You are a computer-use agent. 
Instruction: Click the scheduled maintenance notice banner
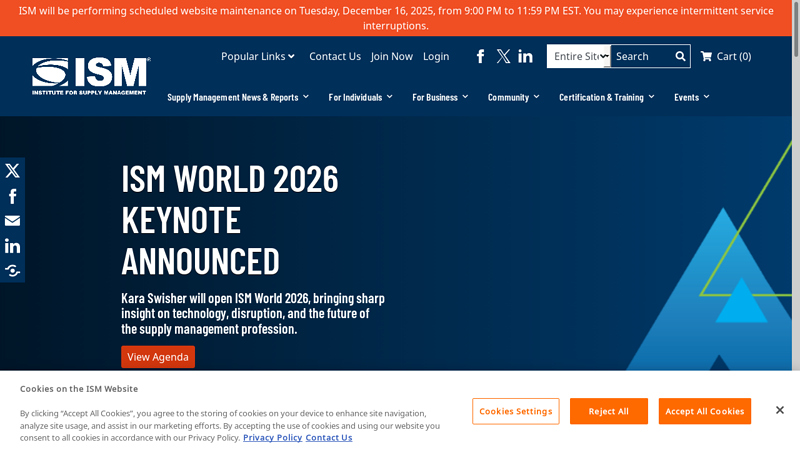click(x=396, y=18)
